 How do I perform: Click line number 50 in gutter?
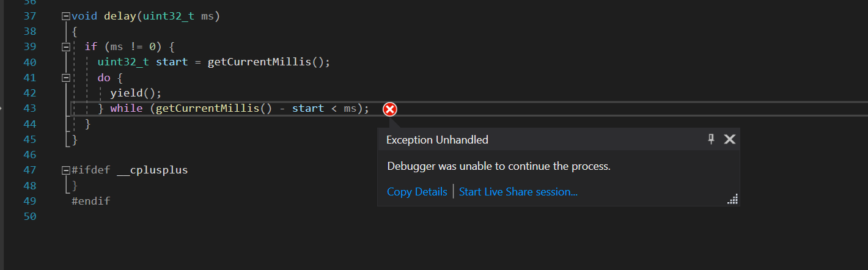click(x=30, y=216)
